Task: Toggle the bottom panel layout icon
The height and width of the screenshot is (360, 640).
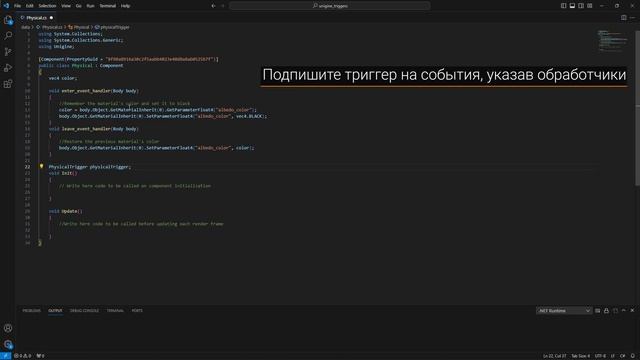Action: click(572, 6)
